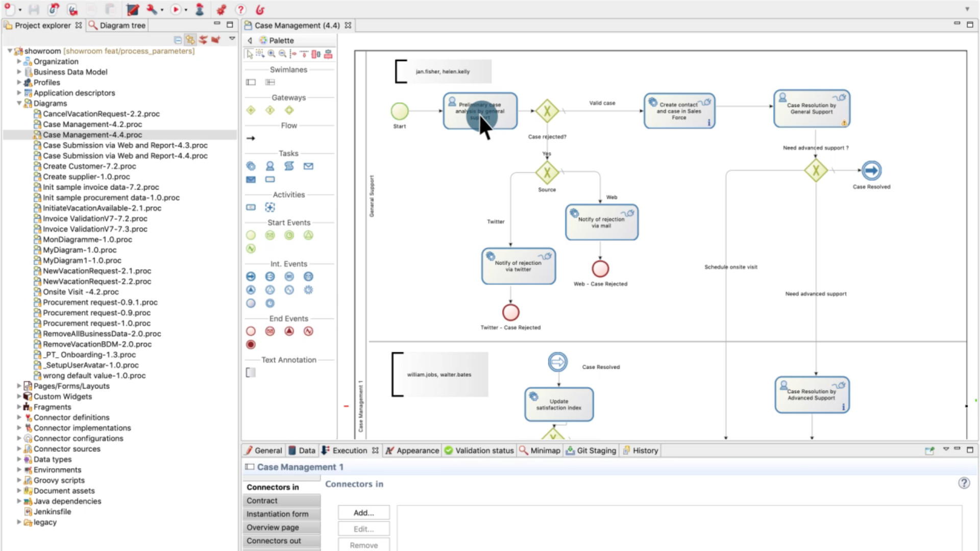980x551 pixels.
Task: Expand the Organization tree node
Action: 19,61
